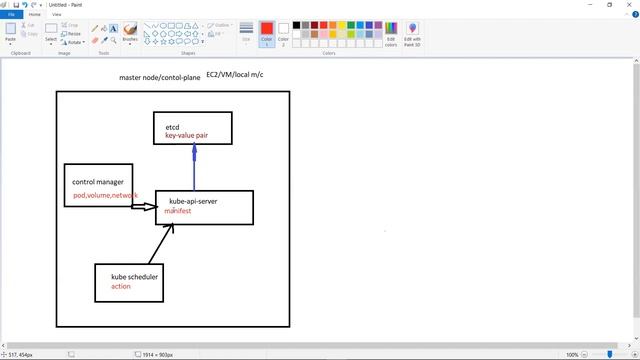Open the shape Fill dropdown
Viewport: 640px width, 360px height.
216,34
